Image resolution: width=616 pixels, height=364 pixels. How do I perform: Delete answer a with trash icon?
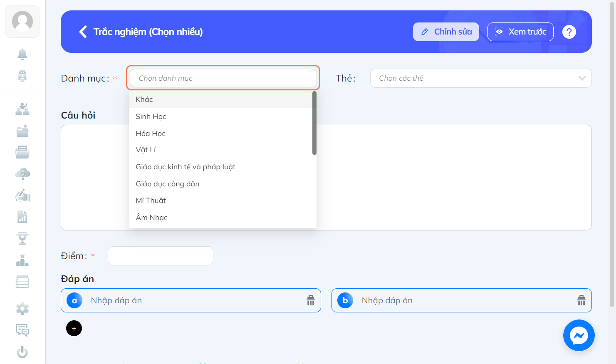(x=311, y=300)
